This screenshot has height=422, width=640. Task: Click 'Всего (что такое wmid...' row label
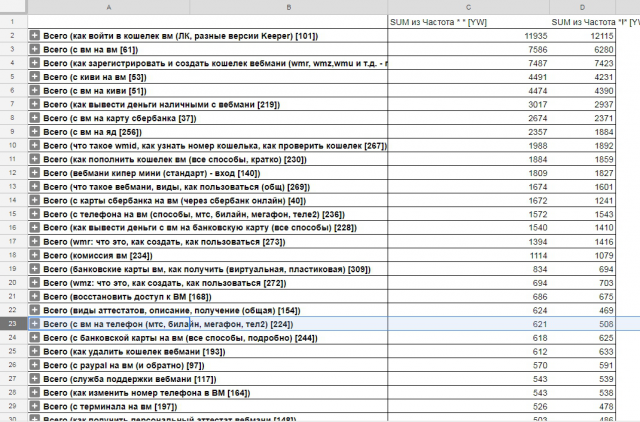point(215,146)
